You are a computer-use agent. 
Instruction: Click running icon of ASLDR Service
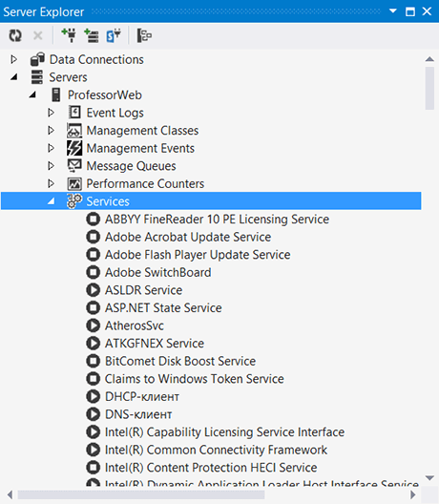pyautogui.click(x=94, y=290)
